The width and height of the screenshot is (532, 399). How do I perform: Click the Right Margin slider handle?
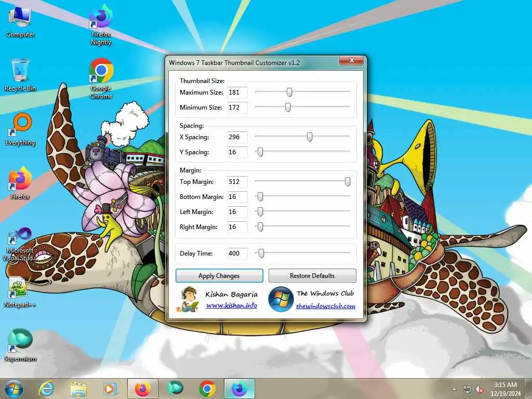tap(260, 227)
